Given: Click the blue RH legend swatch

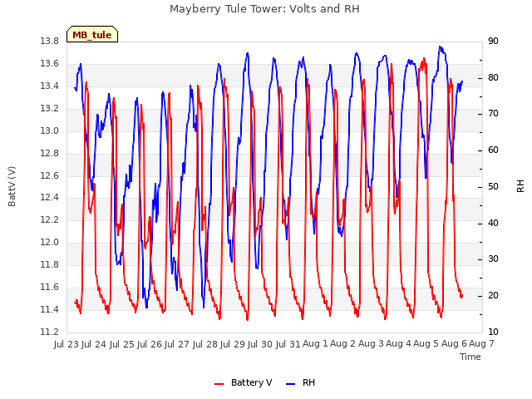Looking at the screenshot, I should point(291,384).
